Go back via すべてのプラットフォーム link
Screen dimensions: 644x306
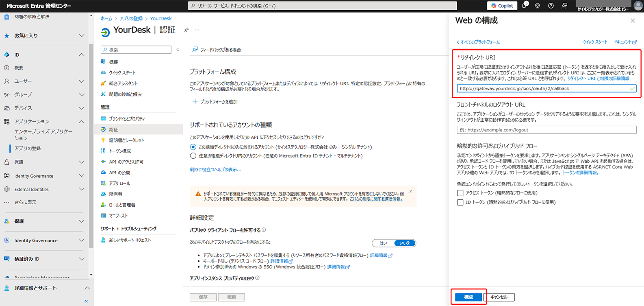tap(478, 42)
